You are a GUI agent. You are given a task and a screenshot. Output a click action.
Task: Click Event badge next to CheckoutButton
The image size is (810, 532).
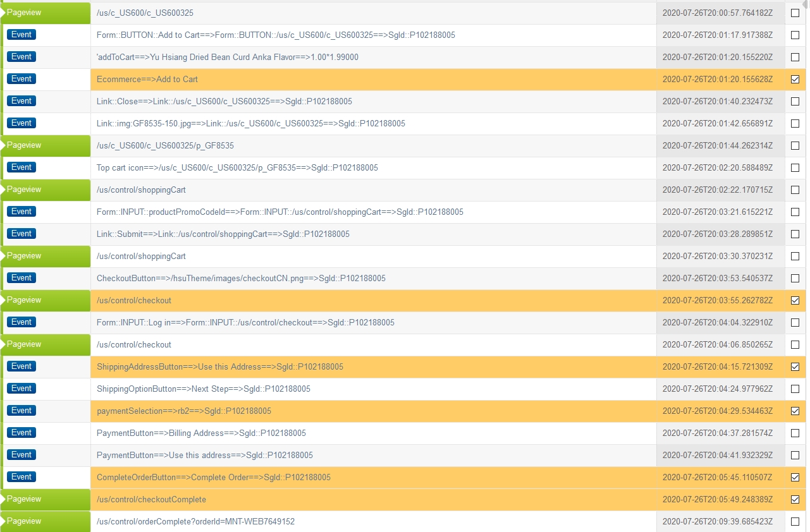[x=21, y=278]
